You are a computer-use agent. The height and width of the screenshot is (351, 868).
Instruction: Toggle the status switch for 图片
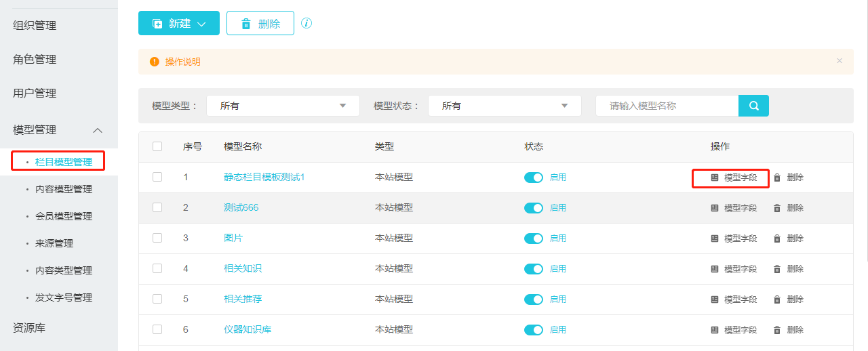pos(534,239)
